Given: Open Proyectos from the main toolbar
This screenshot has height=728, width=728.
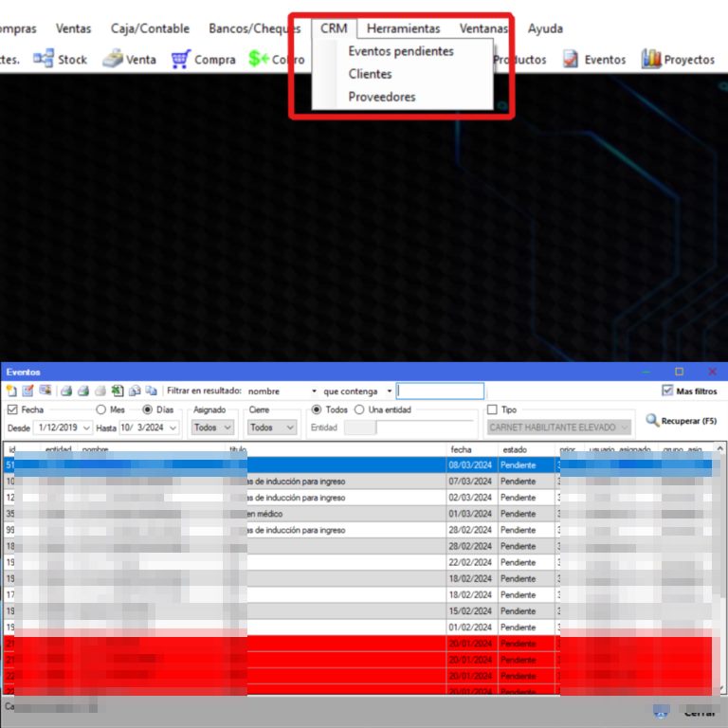Looking at the screenshot, I should pyautogui.click(x=679, y=60).
